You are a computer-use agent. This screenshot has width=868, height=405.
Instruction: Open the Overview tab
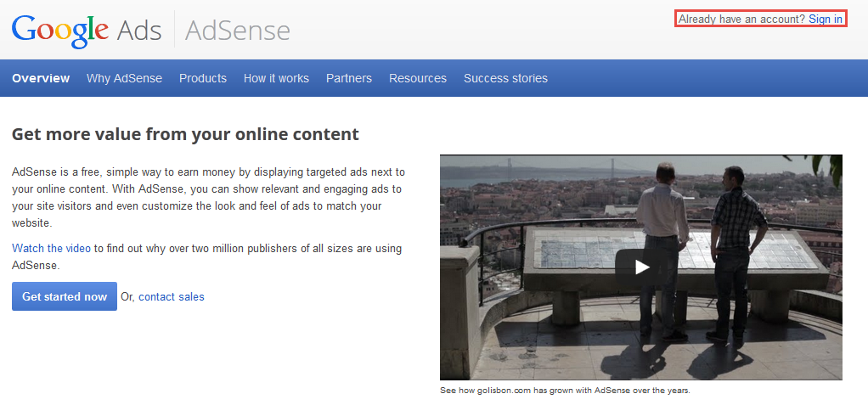click(41, 78)
